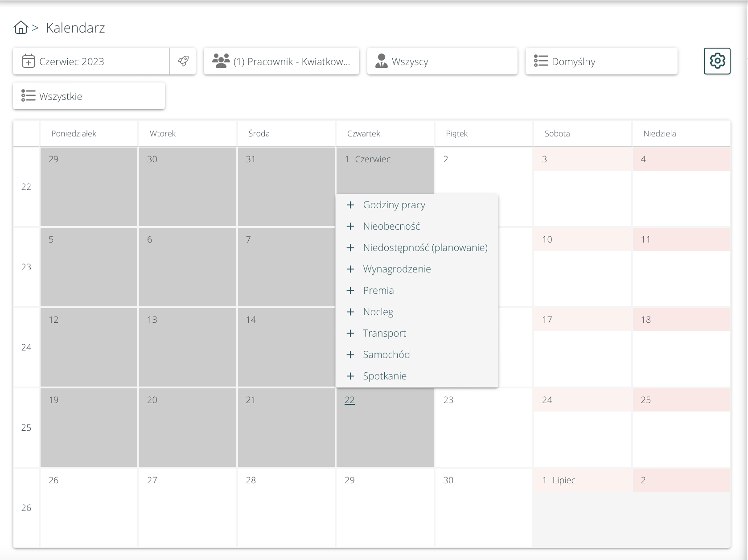
Task: Click plus icon beside Premia
Action: [x=350, y=291]
